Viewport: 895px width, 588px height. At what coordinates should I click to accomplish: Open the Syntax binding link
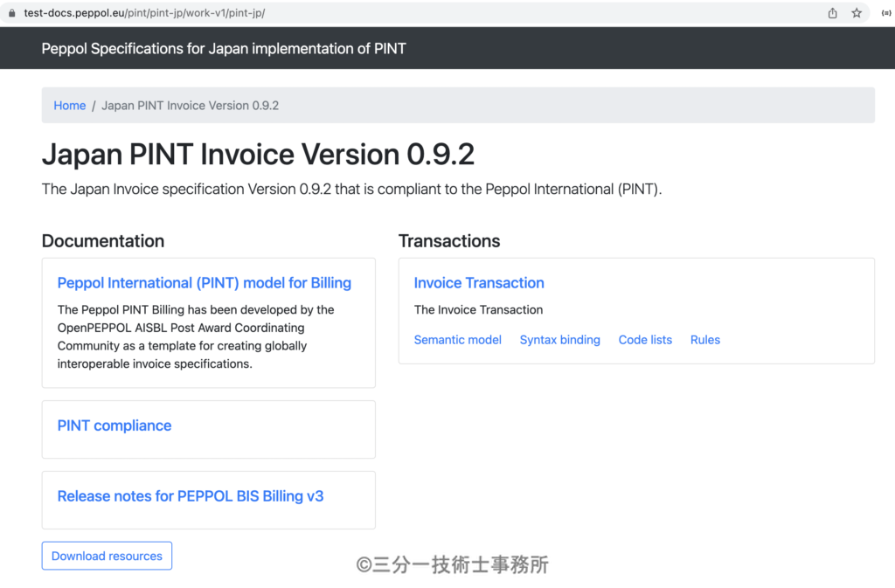[x=560, y=340]
